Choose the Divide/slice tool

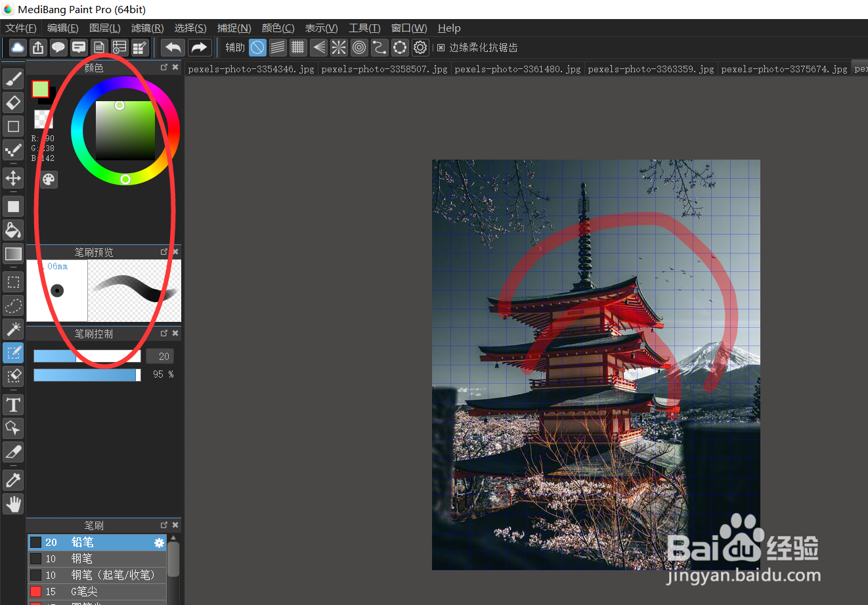tap(13, 452)
